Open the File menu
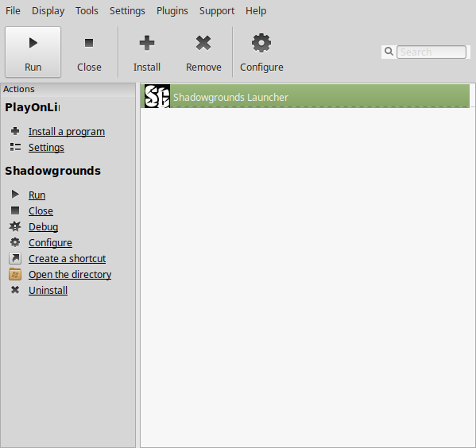The image size is (476, 448). pos(13,10)
